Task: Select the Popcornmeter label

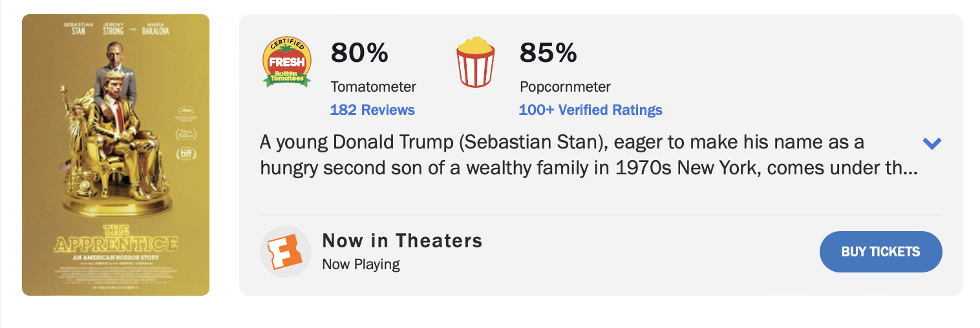Action: 565,87
